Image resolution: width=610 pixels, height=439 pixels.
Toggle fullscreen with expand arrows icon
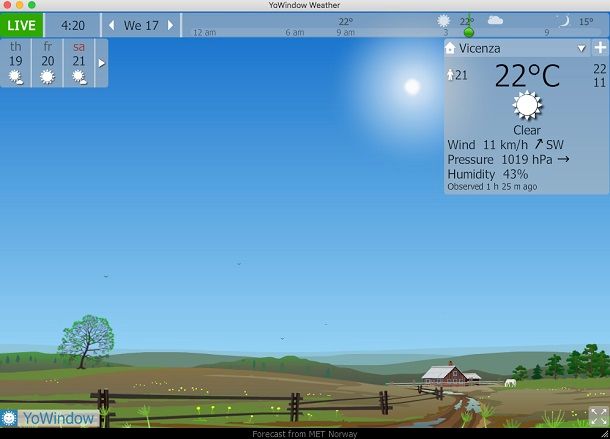coord(598,416)
